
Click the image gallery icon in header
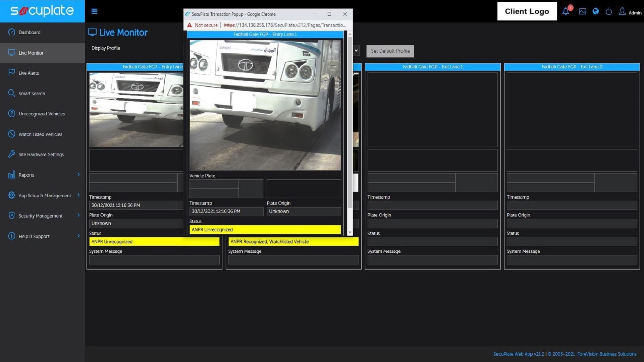pyautogui.click(x=583, y=11)
